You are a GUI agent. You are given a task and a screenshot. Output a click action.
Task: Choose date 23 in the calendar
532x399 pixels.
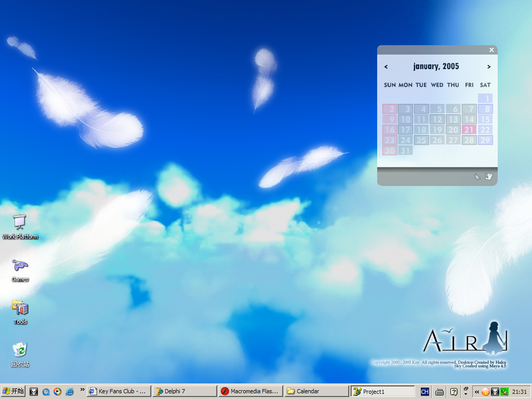[x=390, y=140]
